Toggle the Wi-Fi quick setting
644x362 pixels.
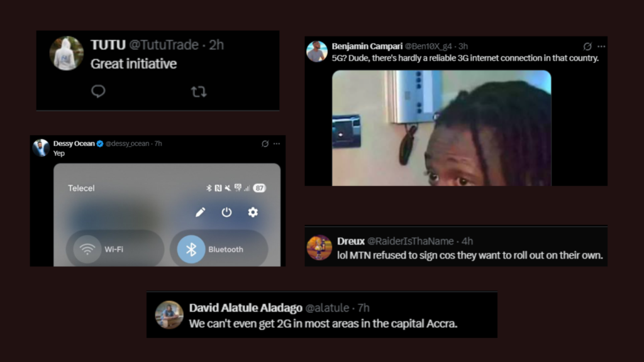coord(87,250)
